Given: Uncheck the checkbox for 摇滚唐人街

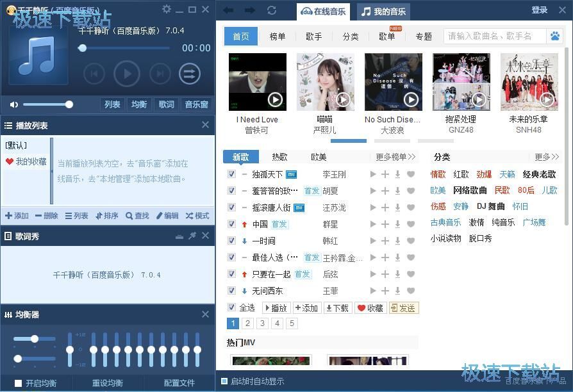Looking at the screenshot, I should [x=231, y=207].
